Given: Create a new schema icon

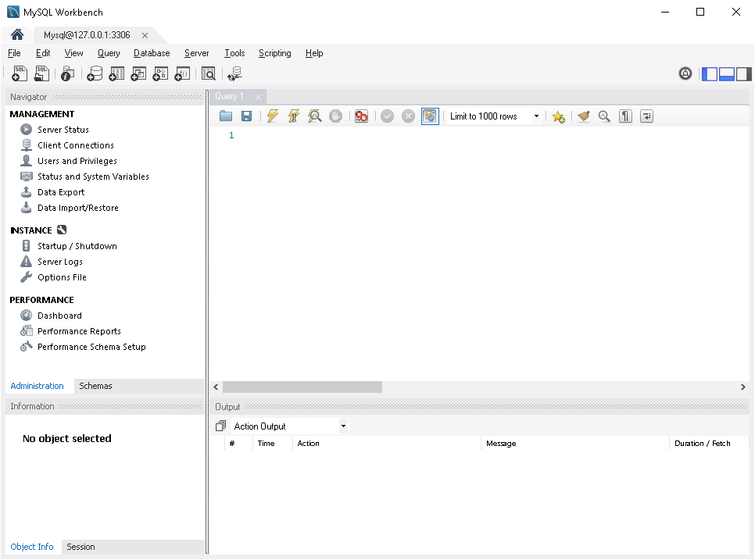Looking at the screenshot, I should point(95,73).
